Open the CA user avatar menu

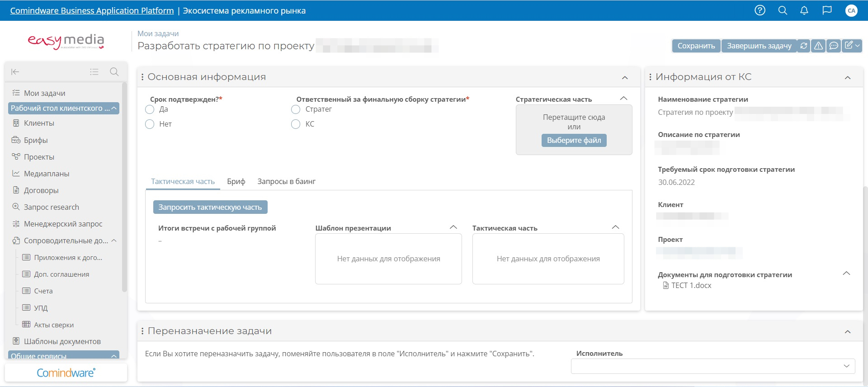click(851, 10)
